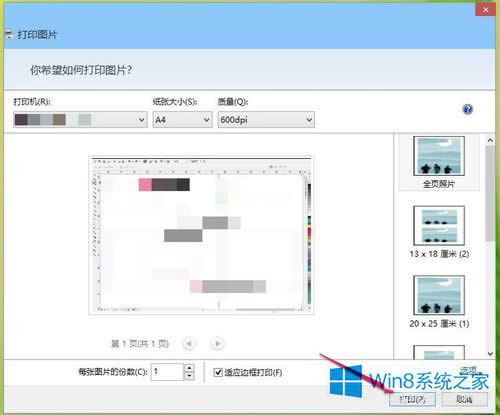This screenshot has width=500, height=415.
Task: Click the print preview image
Action: [201, 235]
